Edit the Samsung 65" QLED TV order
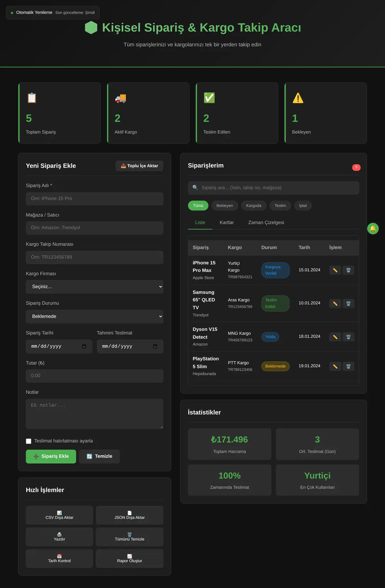Viewport: 385px width, 588px height. click(x=335, y=303)
